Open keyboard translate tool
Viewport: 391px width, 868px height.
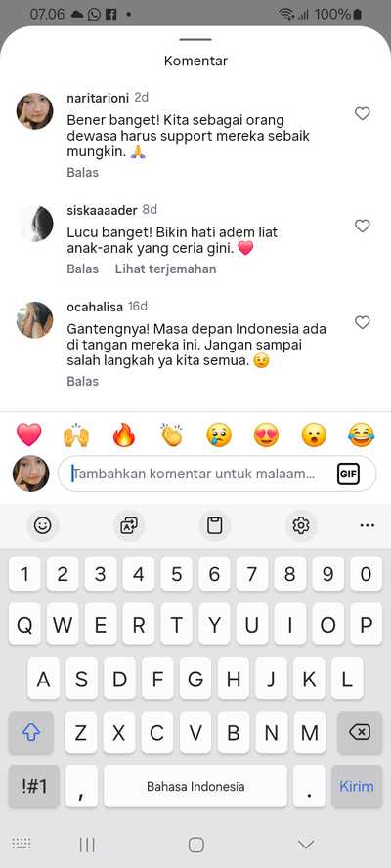coord(129,525)
